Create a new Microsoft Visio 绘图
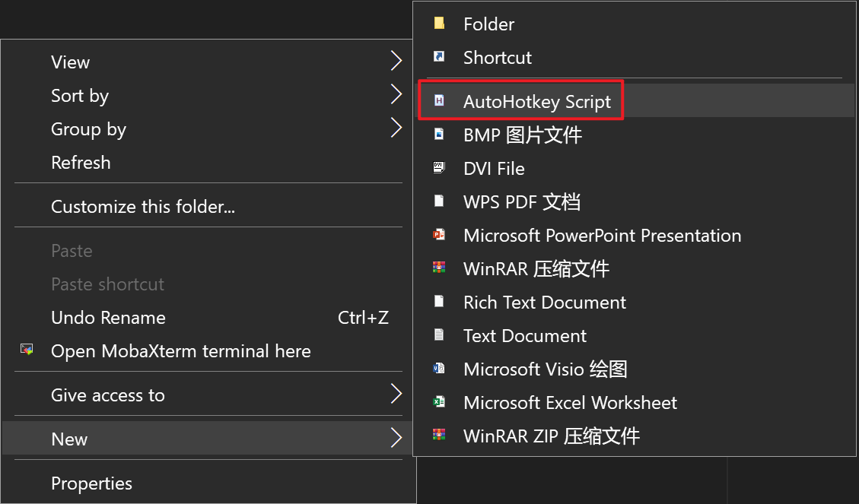Image resolution: width=859 pixels, height=504 pixels. [x=635, y=369]
